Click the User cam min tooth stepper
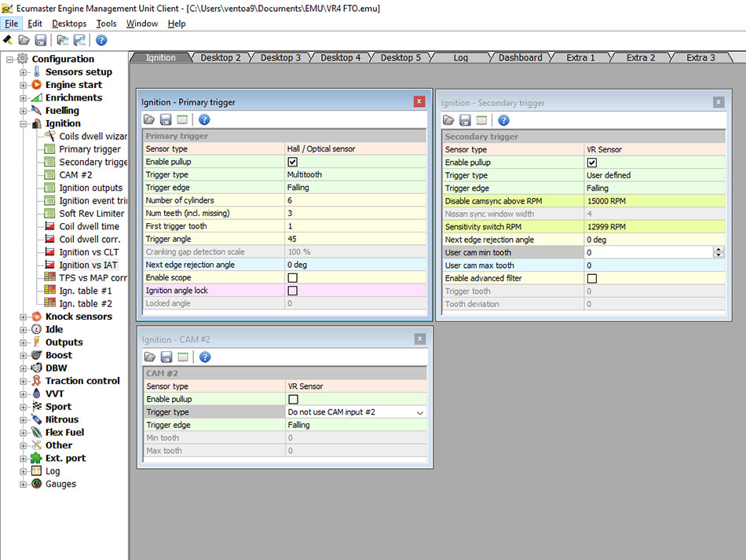This screenshot has width=746, height=560. 719,253
